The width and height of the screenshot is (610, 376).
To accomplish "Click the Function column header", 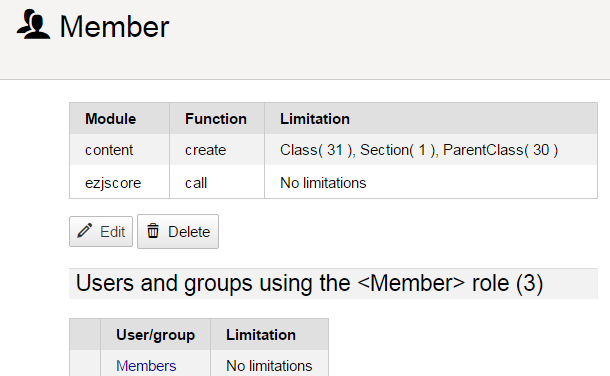I will click(x=216, y=119).
